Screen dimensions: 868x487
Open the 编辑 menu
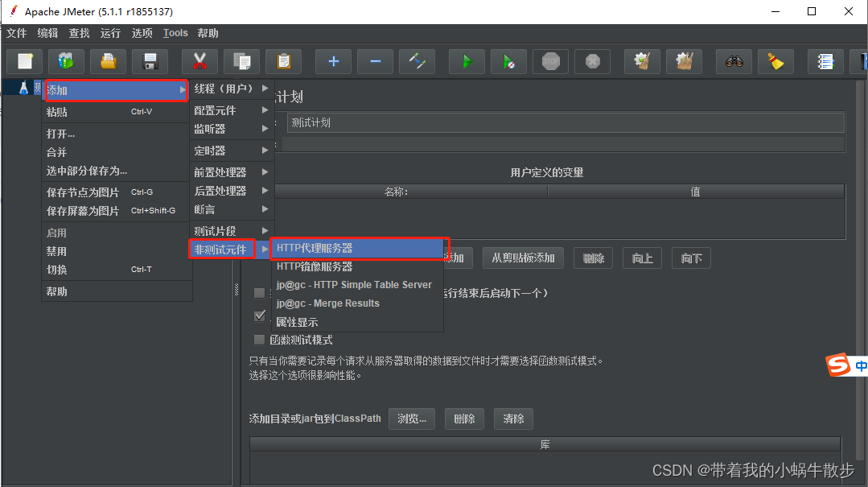point(47,33)
